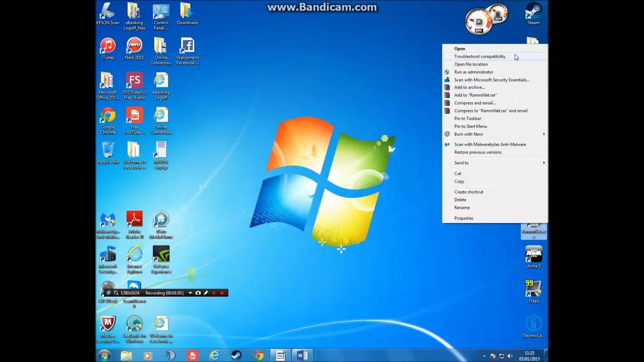644x362 pixels.
Task: Select the Facebook shortcut with blue f logo
Action: pos(187,51)
